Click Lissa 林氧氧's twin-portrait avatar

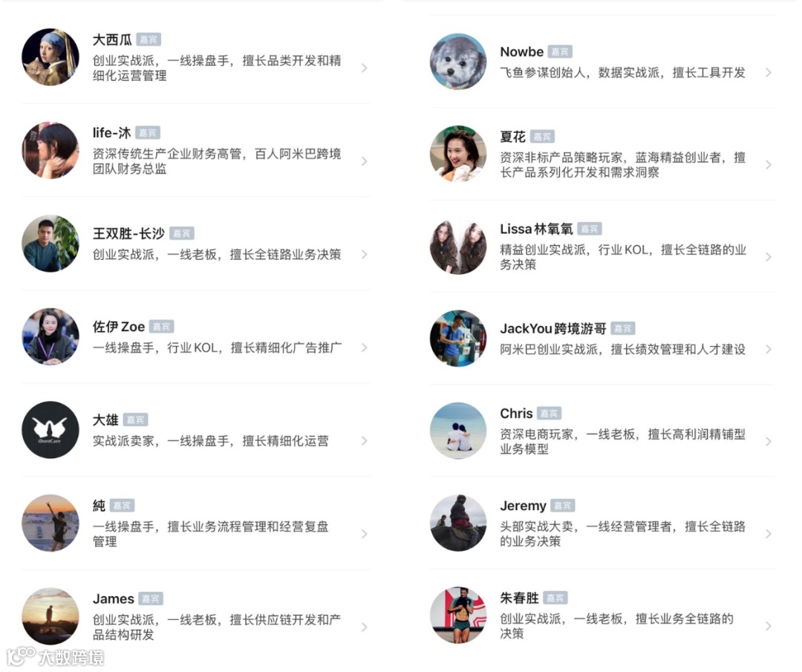point(458,247)
